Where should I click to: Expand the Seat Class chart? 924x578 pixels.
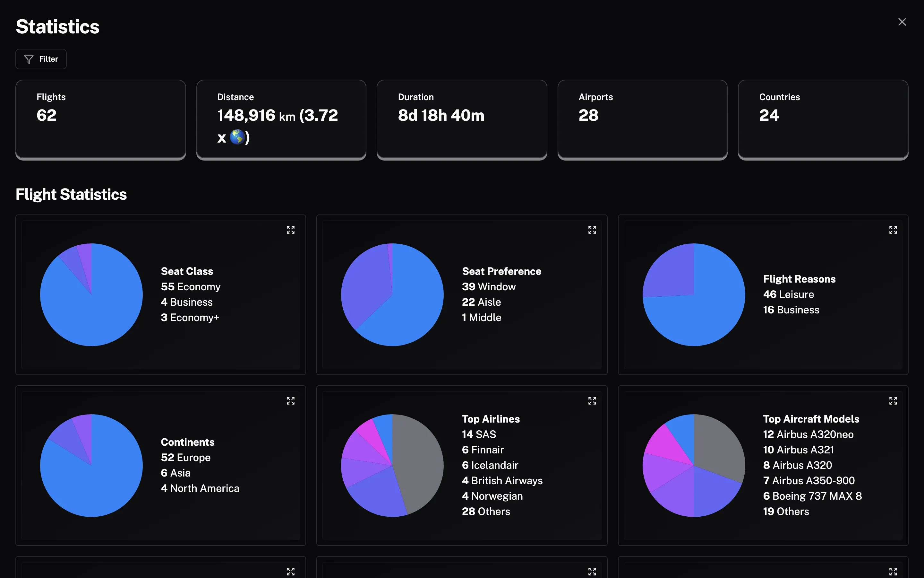pyautogui.click(x=291, y=230)
